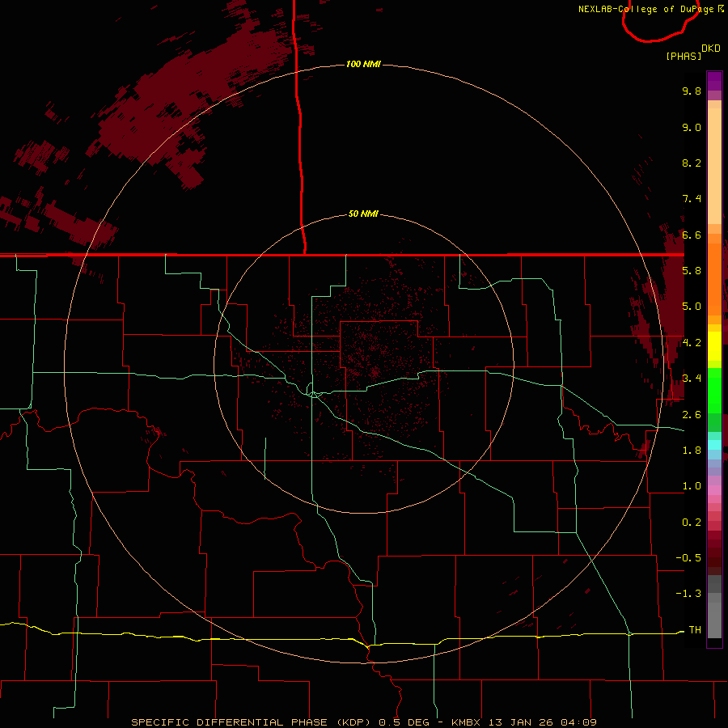
Task: Click the orange segment of the color bar
Action: [714, 280]
